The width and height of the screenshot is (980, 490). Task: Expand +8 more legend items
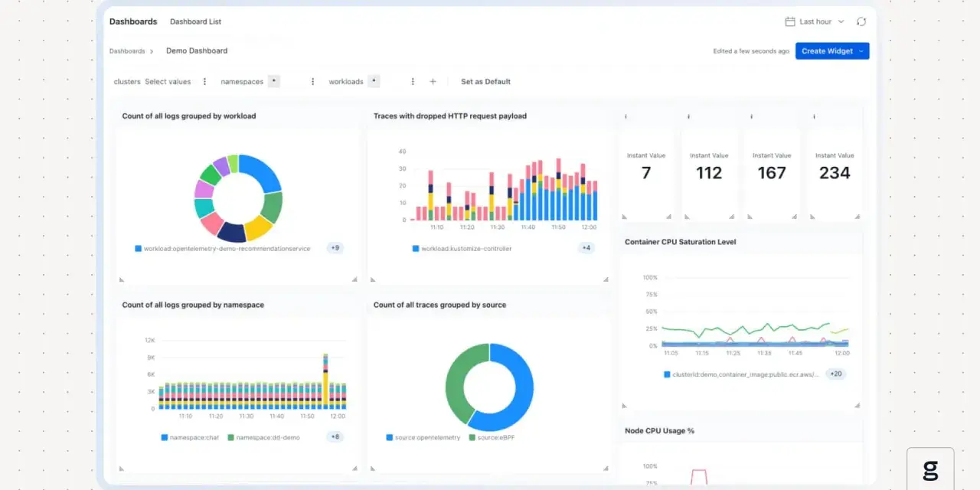[x=335, y=436]
